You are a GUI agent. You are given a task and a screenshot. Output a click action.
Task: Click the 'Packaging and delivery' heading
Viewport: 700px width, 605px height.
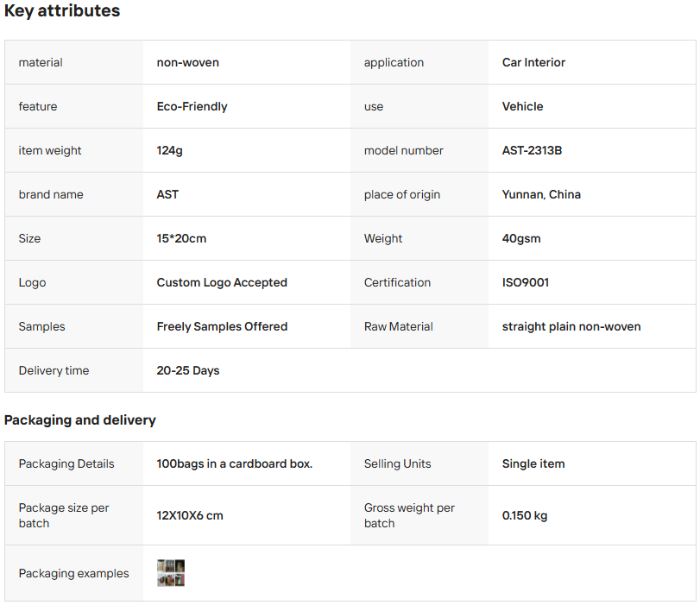click(80, 420)
